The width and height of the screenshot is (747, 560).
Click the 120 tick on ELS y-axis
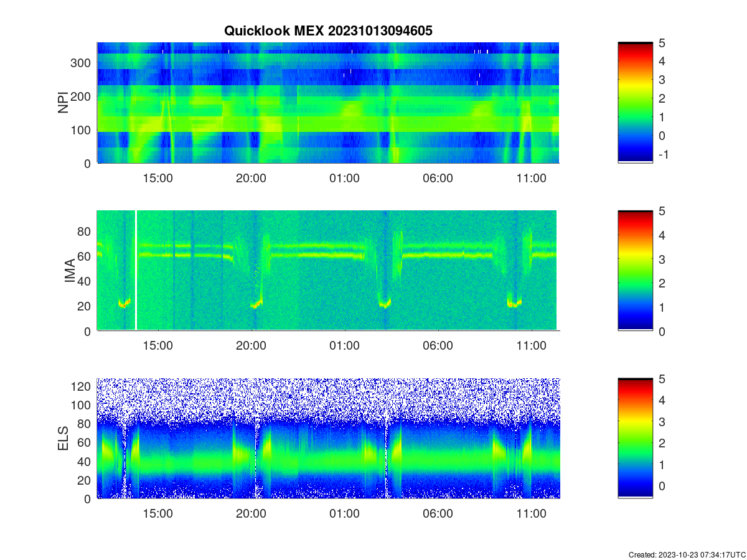(82, 386)
